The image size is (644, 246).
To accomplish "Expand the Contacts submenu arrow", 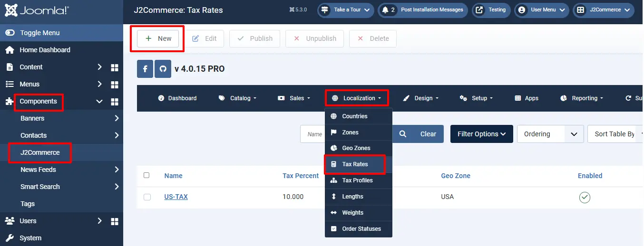I will tap(117, 135).
